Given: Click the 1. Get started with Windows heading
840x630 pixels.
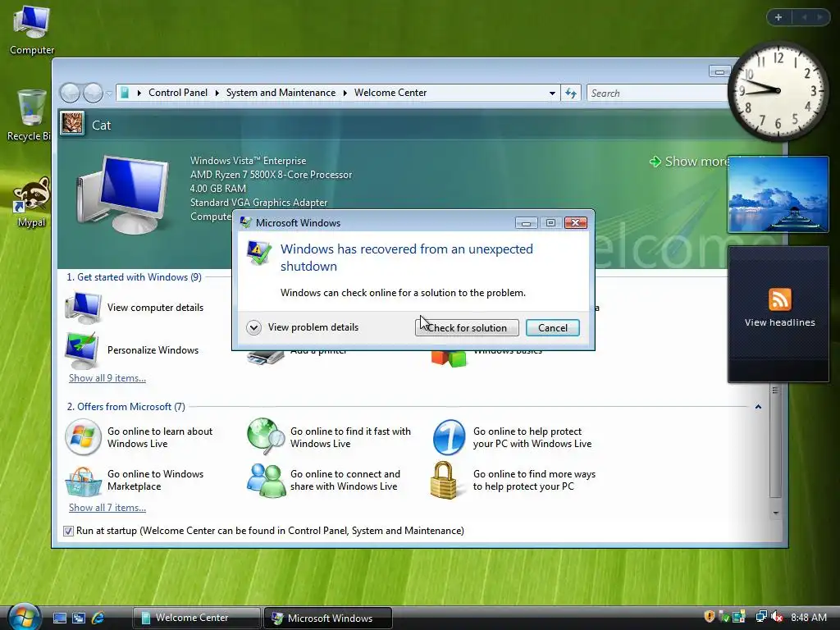Looking at the screenshot, I should pyautogui.click(x=134, y=277).
